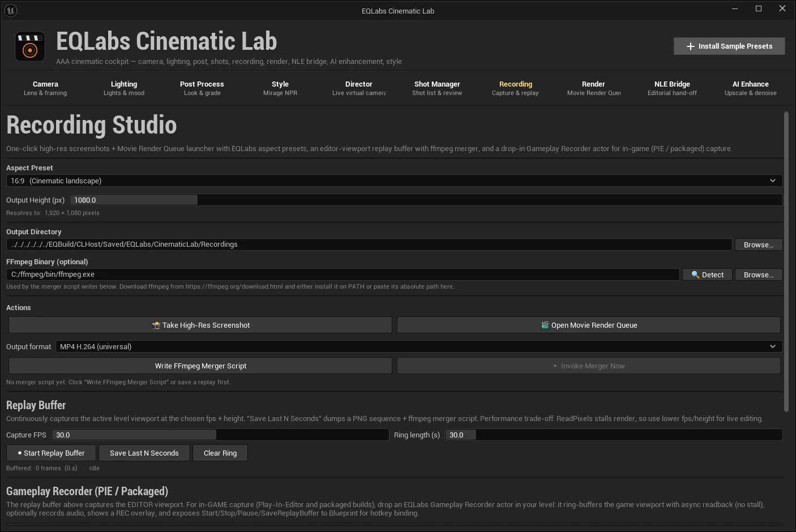Click the FFmpeg Binary path field
This screenshot has height=532, width=796.
[x=343, y=274]
